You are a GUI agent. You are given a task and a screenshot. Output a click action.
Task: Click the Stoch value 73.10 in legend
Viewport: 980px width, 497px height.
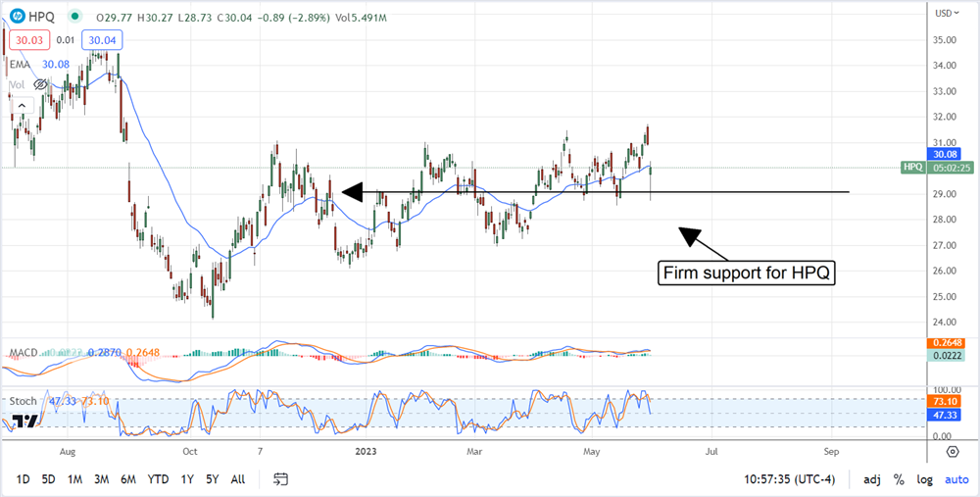point(95,401)
